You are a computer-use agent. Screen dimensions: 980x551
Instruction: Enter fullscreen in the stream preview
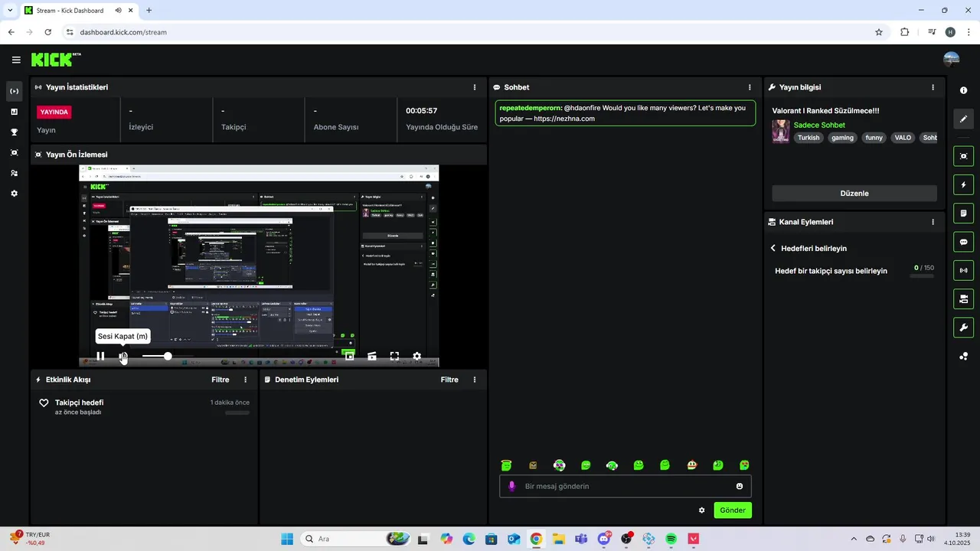tap(394, 356)
